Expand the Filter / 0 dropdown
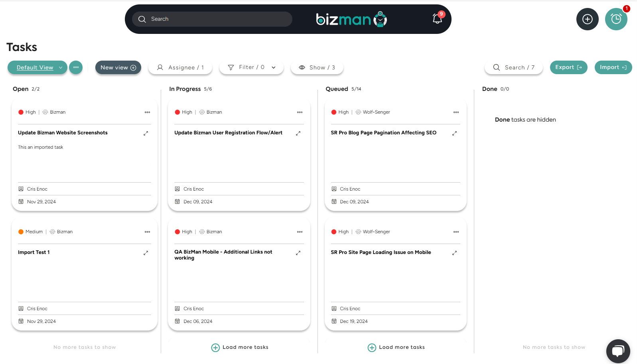Screen dimensions: 637x364 252,67
